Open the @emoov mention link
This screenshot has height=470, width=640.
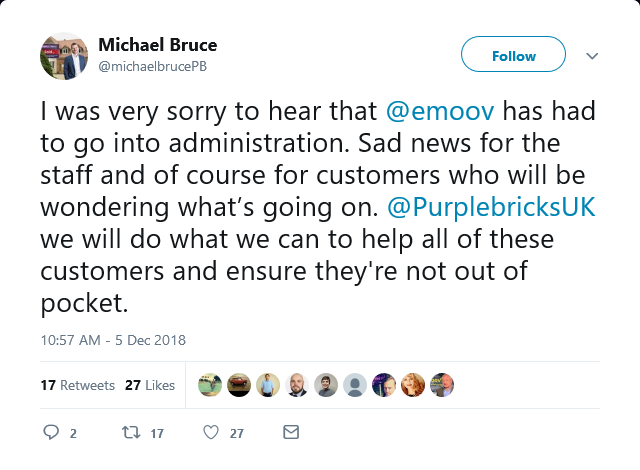point(440,111)
